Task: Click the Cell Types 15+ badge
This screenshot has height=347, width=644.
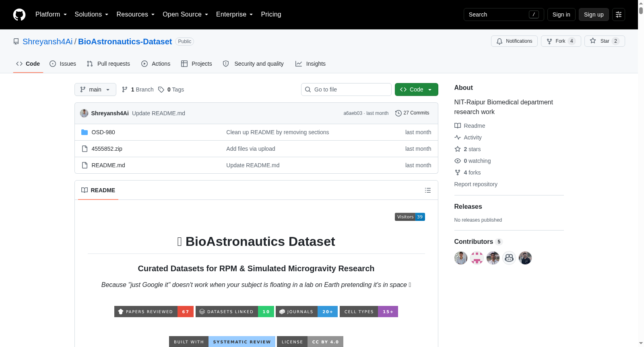Action: pos(369,312)
